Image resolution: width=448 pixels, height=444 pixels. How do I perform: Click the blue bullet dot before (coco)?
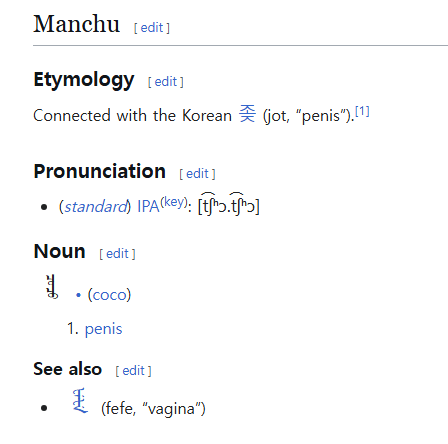(78, 295)
